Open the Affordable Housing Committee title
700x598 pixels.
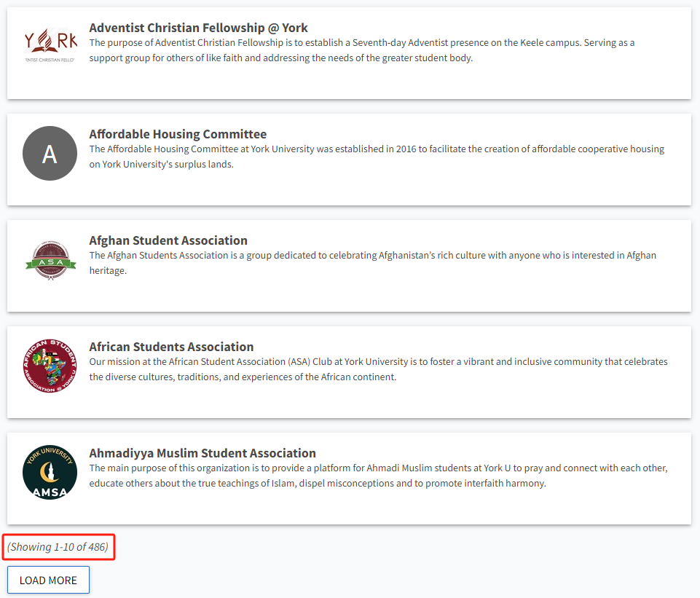click(x=178, y=134)
